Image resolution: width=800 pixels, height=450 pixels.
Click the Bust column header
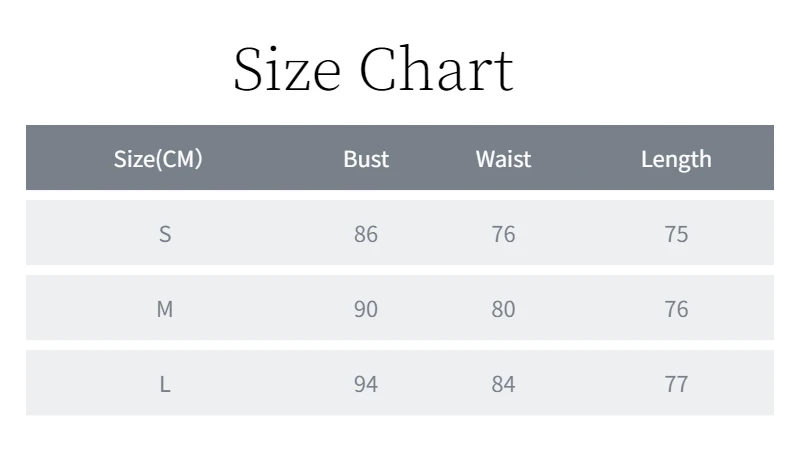[x=366, y=159]
